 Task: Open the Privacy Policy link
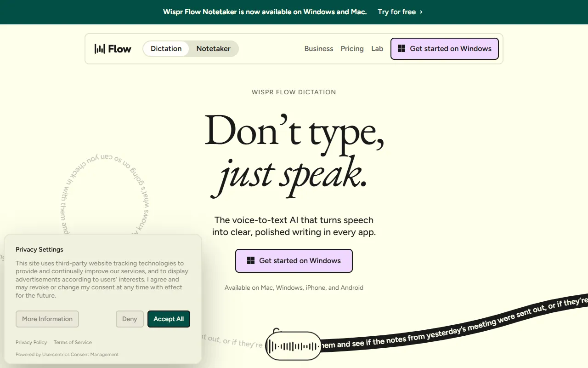coord(31,342)
